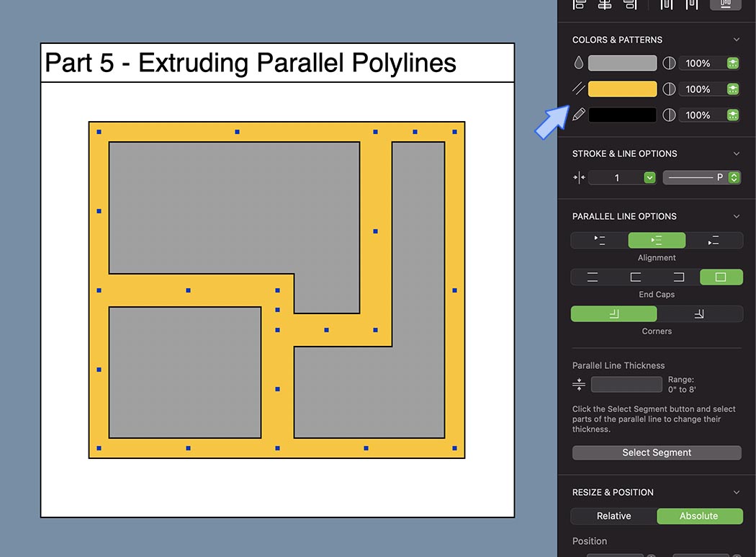Collapse the Colors & Patterns section
Screen dimensions: 756x557
pos(736,39)
